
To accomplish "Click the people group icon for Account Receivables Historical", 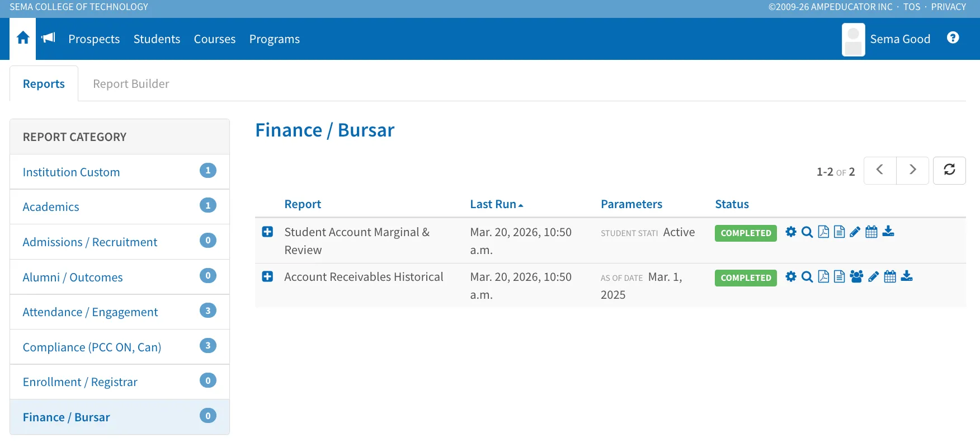I will [856, 276].
